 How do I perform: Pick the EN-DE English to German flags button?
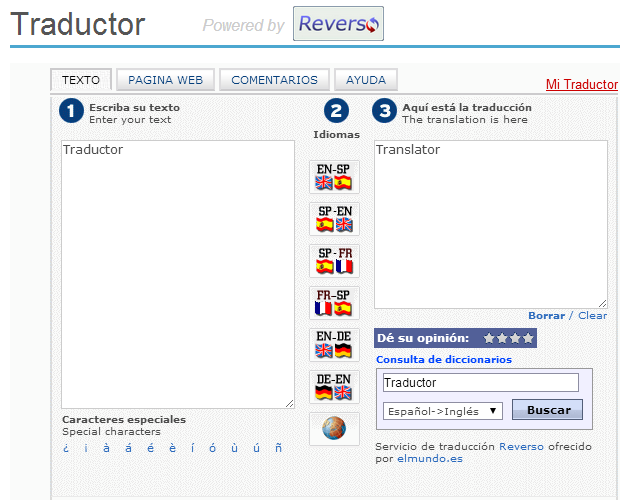coord(334,345)
